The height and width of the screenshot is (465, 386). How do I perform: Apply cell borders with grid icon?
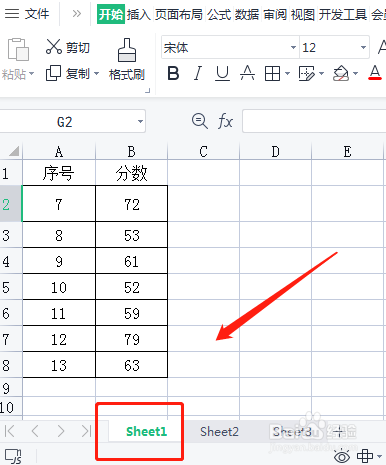tap(272, 73)
